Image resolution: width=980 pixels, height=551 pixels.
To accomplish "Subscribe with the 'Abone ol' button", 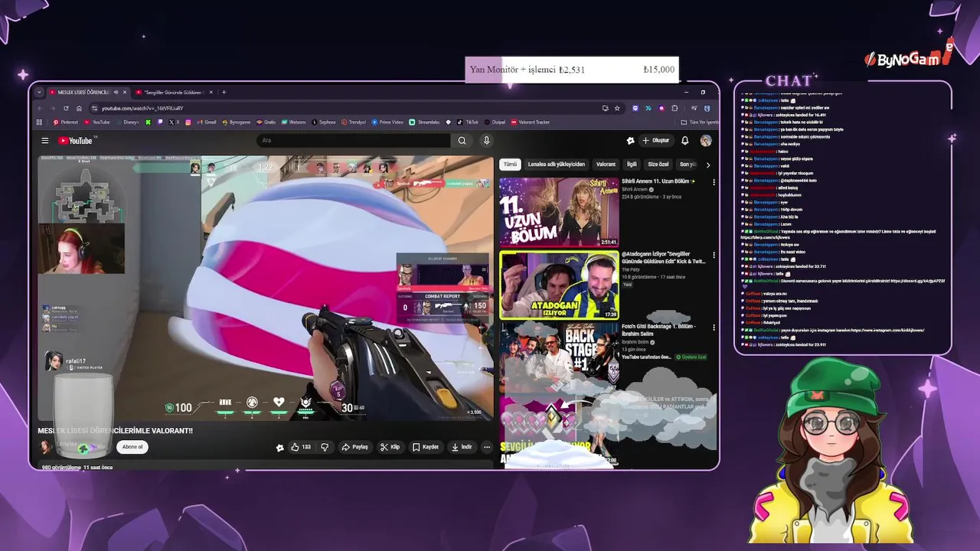I will [132, 447].
